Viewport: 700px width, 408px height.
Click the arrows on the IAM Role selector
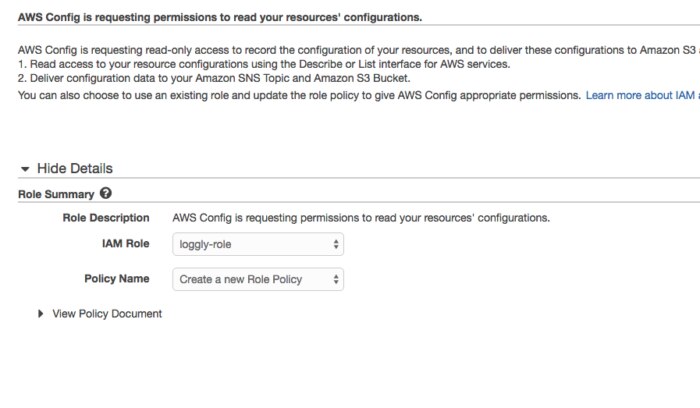tap(336, 244)
